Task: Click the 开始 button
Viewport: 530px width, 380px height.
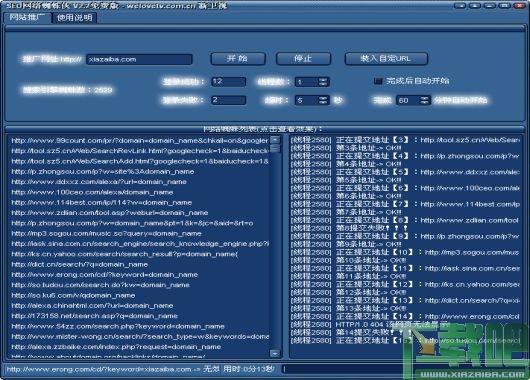Action: (238, 59)
